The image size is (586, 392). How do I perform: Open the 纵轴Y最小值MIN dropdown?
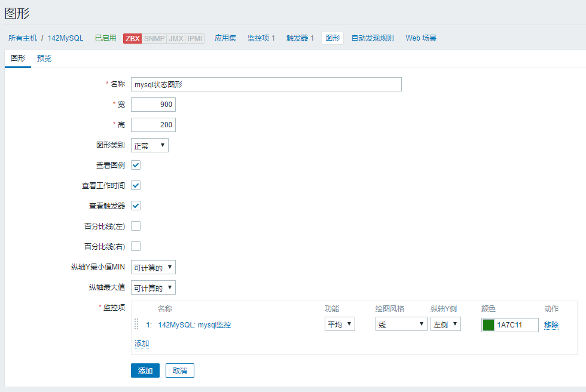153,267
